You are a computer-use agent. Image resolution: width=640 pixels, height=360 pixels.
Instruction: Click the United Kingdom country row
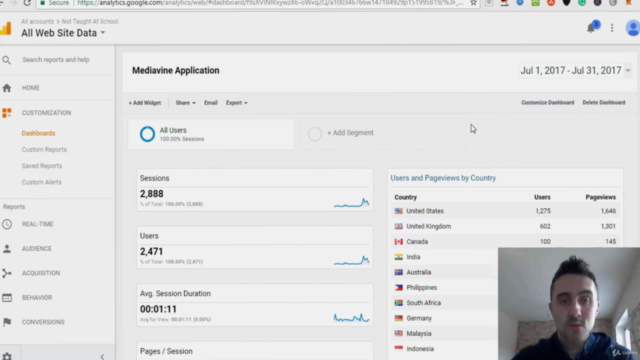[505, 226]
